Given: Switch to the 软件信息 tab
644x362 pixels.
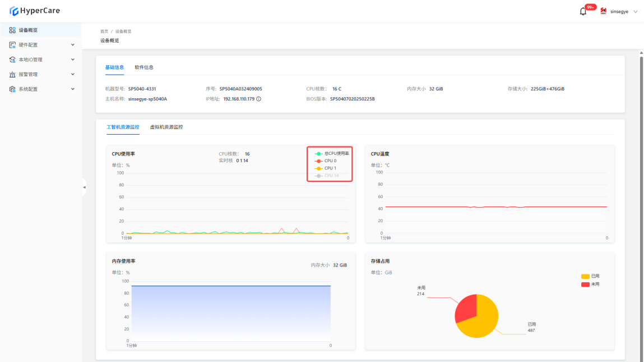Looking at the screenshot, I should click(x=144, y=67).
